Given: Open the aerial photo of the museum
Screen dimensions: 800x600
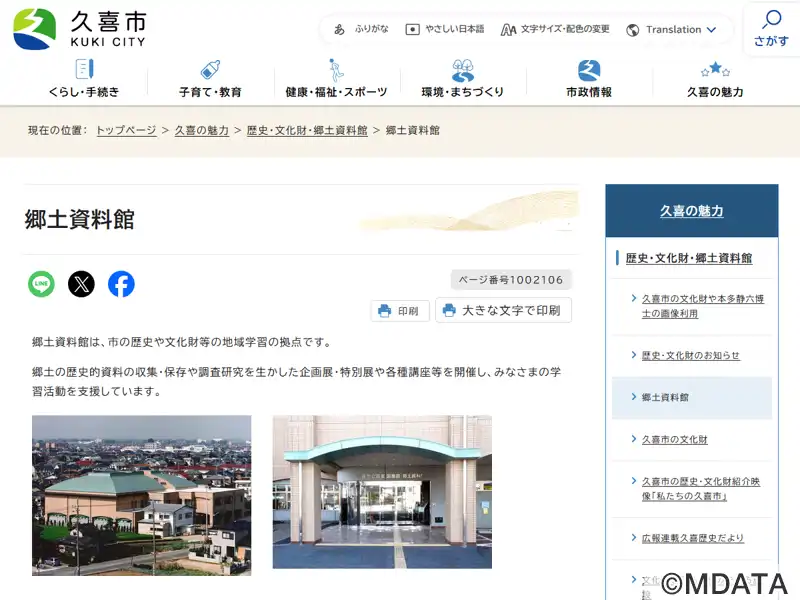Looking at the screenshot, I should coord(141,495).
